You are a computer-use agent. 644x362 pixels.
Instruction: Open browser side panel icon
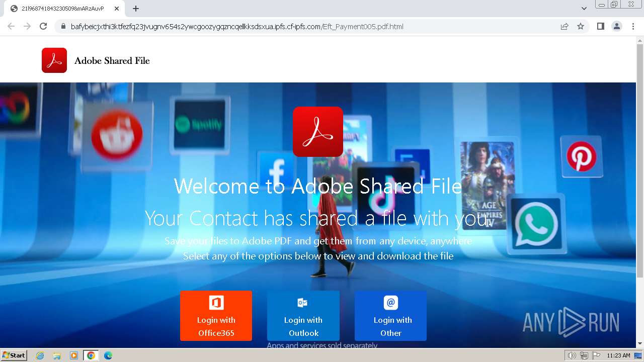[600, 26]
